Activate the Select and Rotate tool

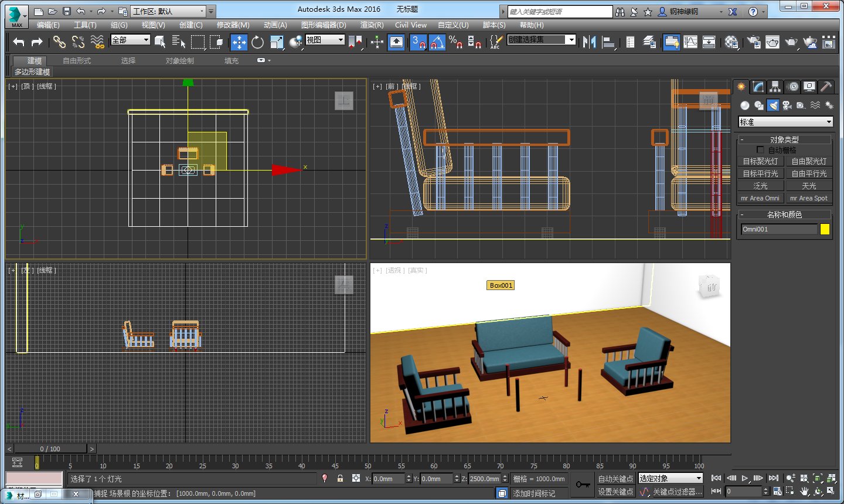click(257, 42)
